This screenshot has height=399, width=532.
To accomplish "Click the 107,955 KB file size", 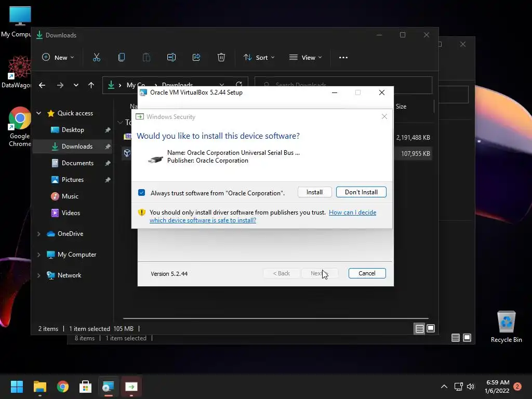I will (x=415, y=154).
